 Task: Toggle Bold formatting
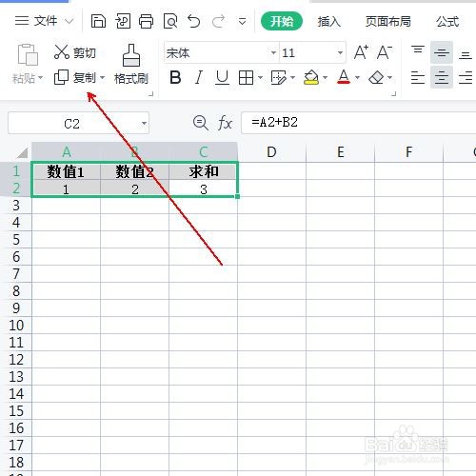point(175,77)
